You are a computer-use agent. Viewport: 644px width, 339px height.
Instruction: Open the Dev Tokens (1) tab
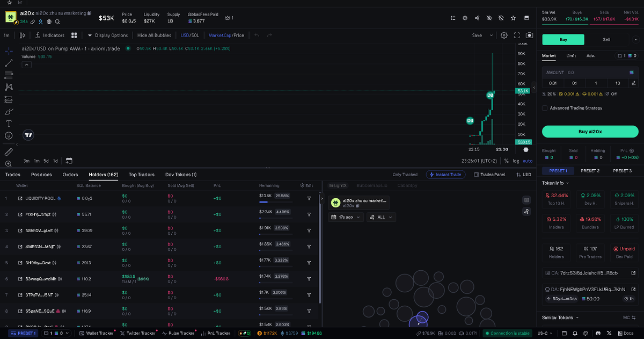click(181, 175)
